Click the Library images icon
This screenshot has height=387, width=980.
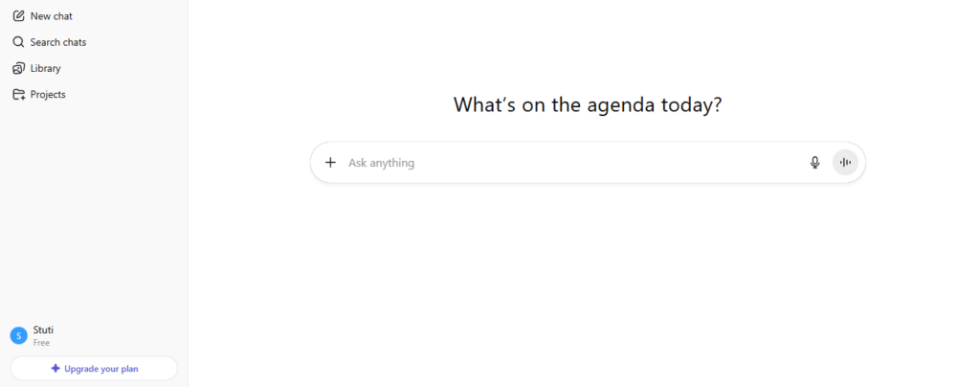(x=18, y=68)
